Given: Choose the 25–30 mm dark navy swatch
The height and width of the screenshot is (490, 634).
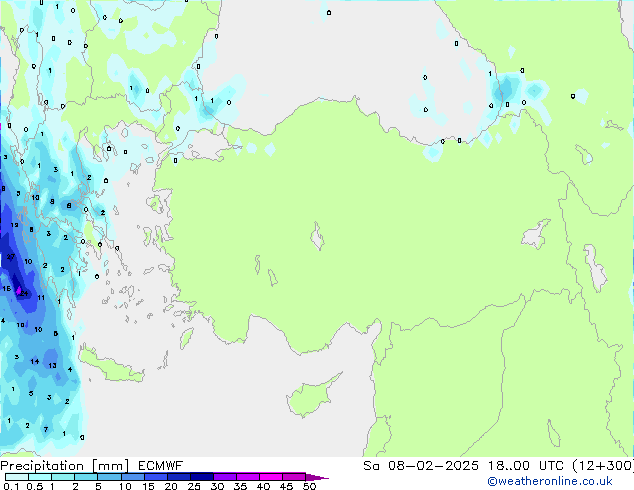Looking at the screenshot, I should tap(201, 477).
